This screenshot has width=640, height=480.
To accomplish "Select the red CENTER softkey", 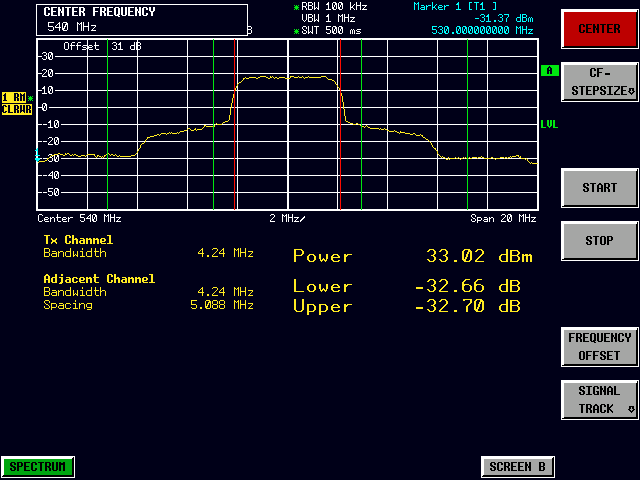I will pyautogui.click(x=599, y=29).
